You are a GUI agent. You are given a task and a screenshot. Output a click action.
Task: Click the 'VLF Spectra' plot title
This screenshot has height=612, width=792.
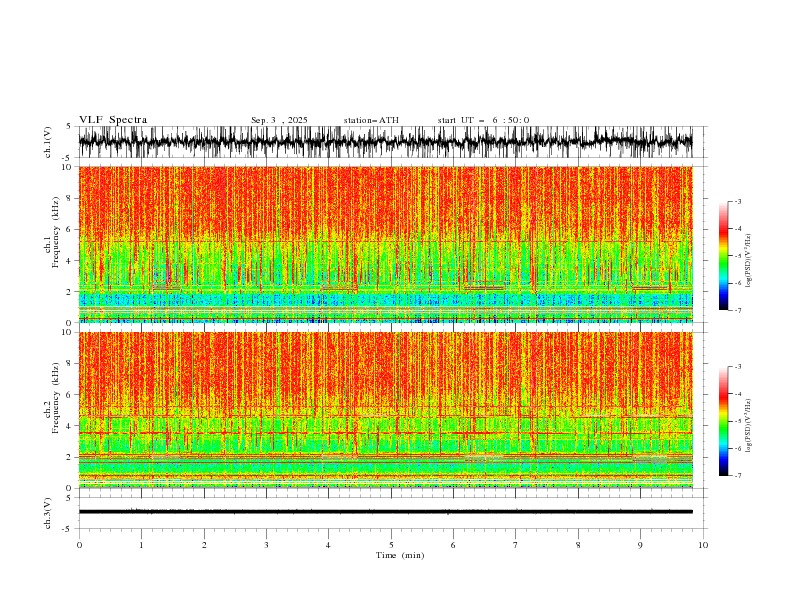click(x=113, y=120)
